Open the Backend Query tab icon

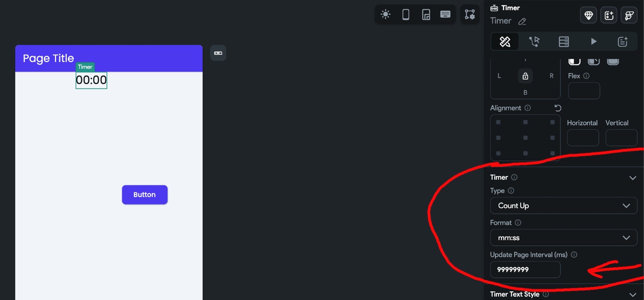564,42
